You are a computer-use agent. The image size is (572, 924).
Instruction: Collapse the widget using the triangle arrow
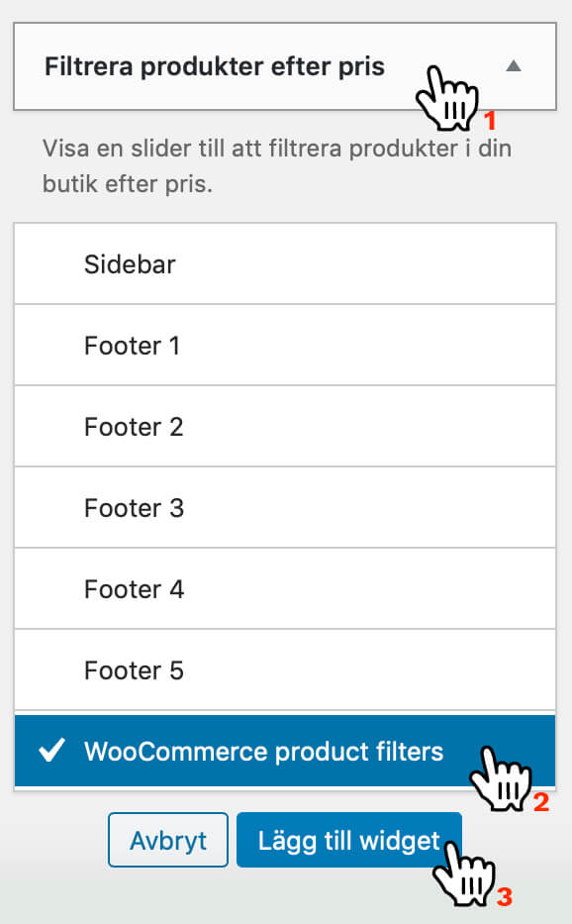coord(513,65)
